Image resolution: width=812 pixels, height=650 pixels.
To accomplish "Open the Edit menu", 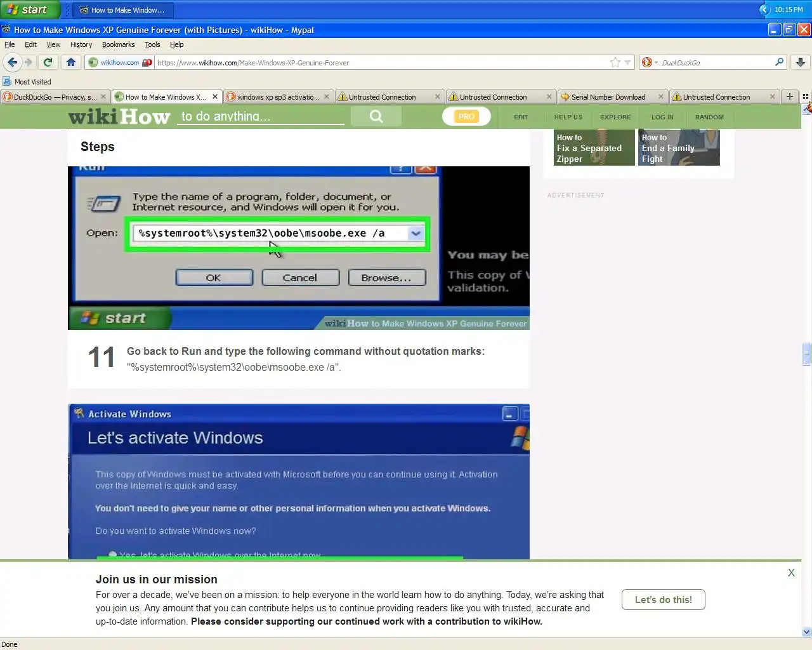I will (x=30, y=44).
